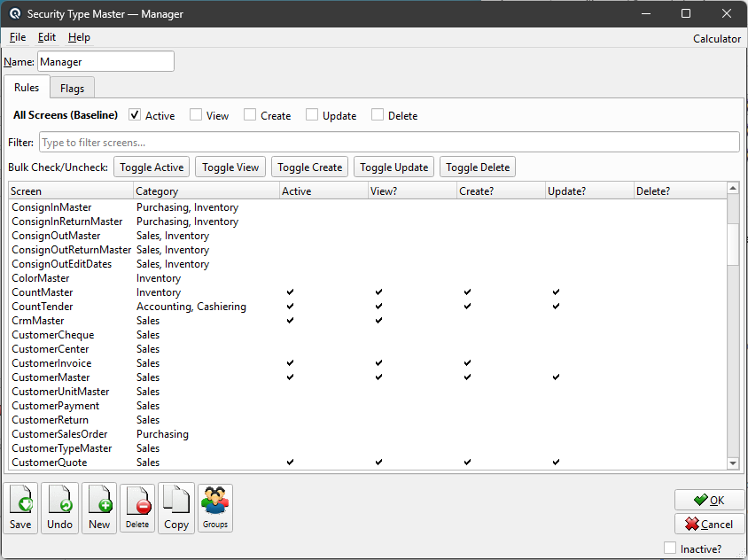The width and height of the screenshot is (748, 560).
Task: Select the CustomerUnitMaster row
Action: [x=368, y=392]
